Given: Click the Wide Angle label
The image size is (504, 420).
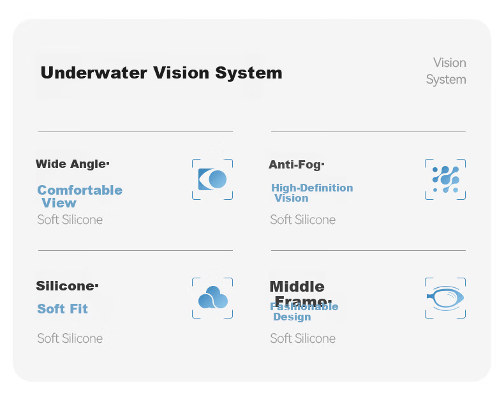Looking at the screenshot, I should tap(73, 164).
